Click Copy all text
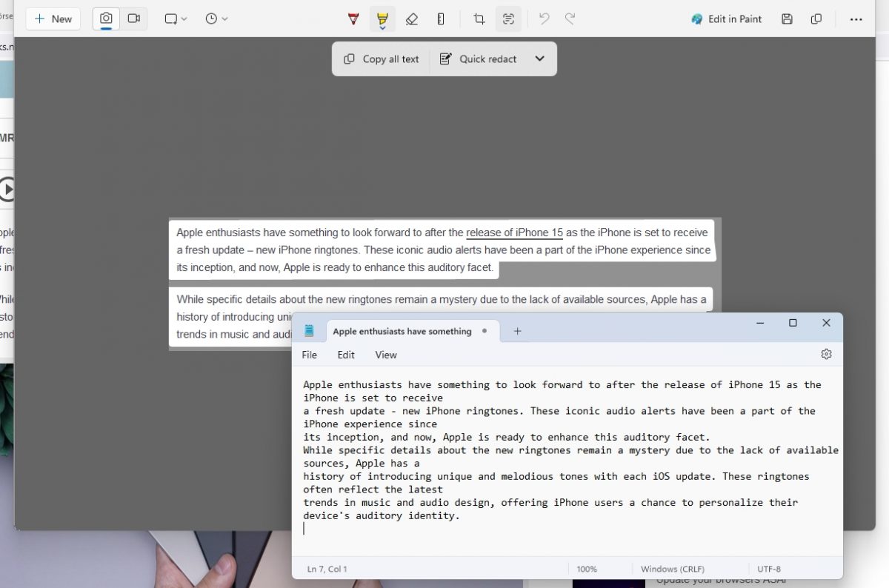Viewport: 889px width, 588px height. point(380,59)
